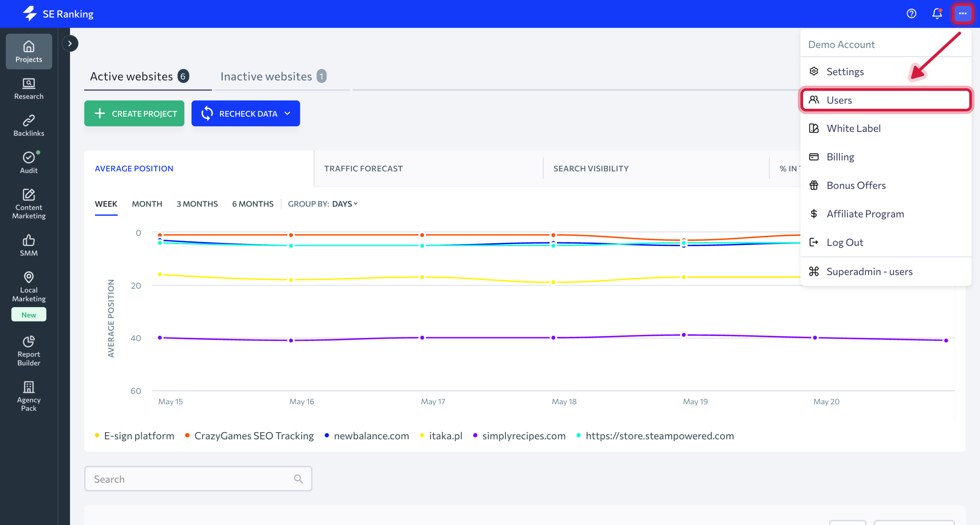Select Log Out from account menu
The width and height of the screenshot is (980, 525).
(x=844, y=242)
